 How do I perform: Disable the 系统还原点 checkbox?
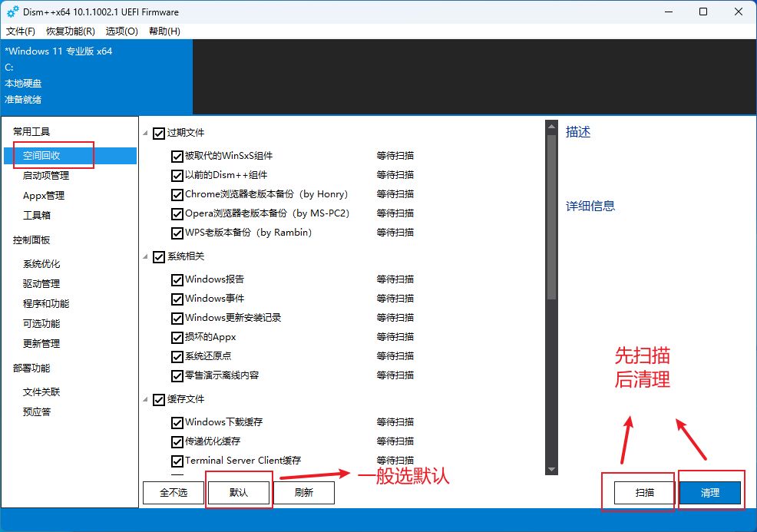coord(177,356)
